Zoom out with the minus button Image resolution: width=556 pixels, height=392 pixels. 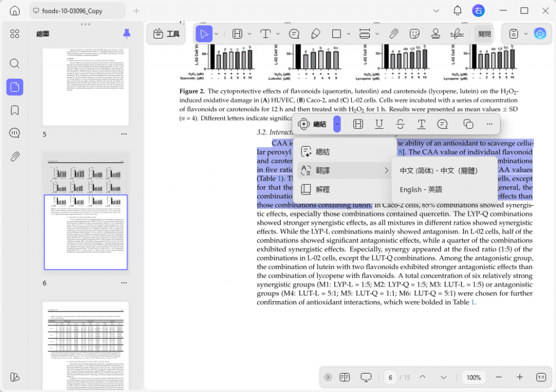(x=498, y=377)
